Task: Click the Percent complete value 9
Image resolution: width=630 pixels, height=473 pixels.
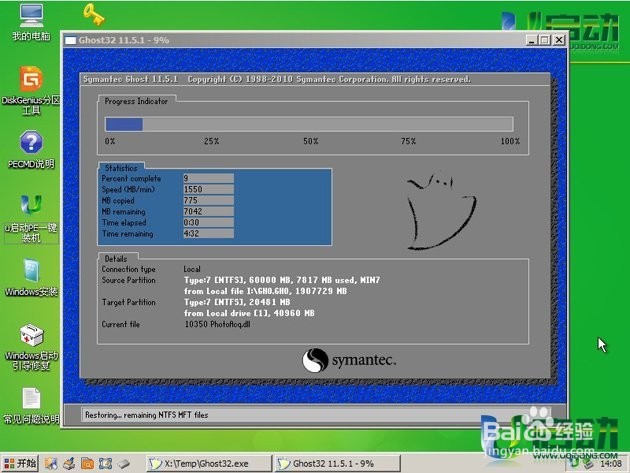Action: pyautogui.click(x=208, y=178)
